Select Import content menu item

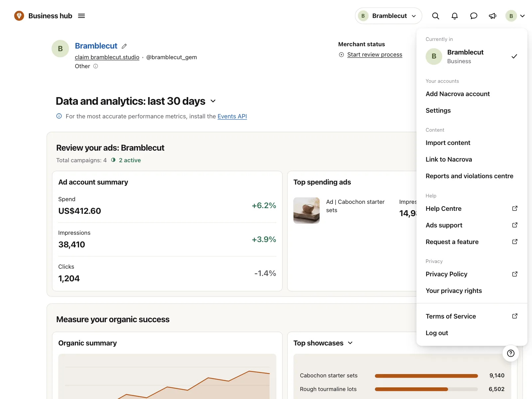click(471, 143)
